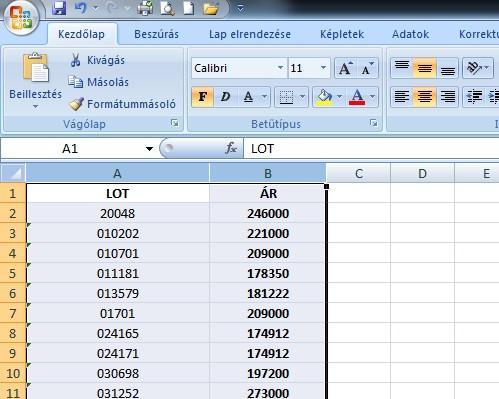Toggle bold with the F button
499x399 pixels.
202,97
